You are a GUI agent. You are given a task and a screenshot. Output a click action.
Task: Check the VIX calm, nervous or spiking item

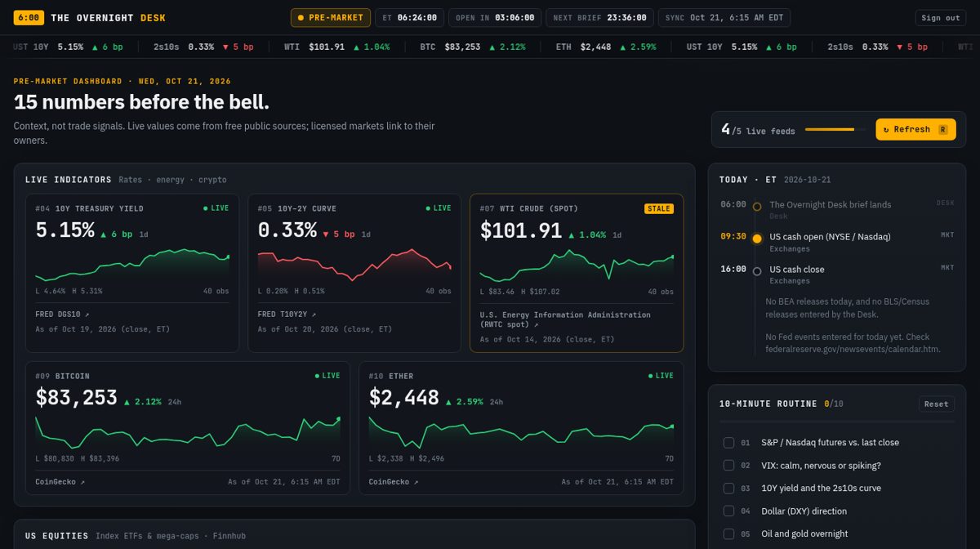(x=728, y=466)
